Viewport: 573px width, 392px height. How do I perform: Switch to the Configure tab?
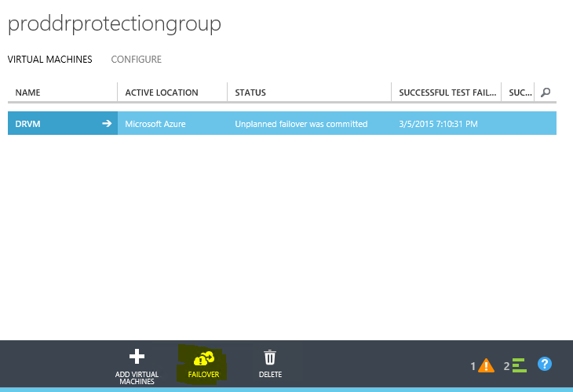(136, 60)
